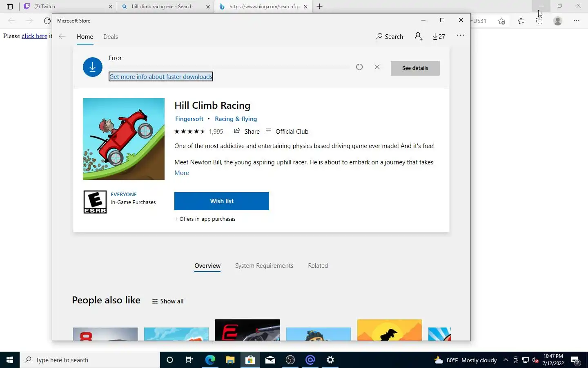Share the Hill Climb Racing app
This screenshot has width=588, height=368.
(247, 132)
